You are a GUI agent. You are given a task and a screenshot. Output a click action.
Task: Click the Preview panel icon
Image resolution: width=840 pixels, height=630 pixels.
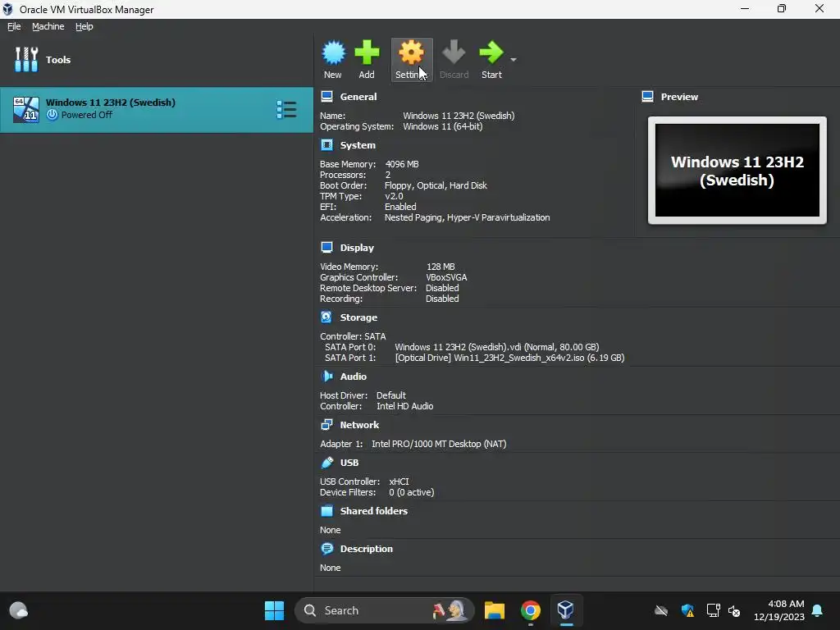click(x=648, y=97)
